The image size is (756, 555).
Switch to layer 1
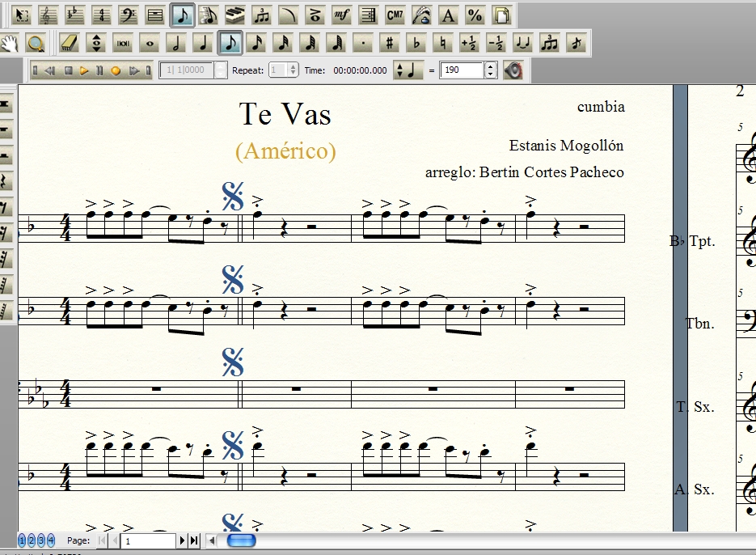pos(22,540)
